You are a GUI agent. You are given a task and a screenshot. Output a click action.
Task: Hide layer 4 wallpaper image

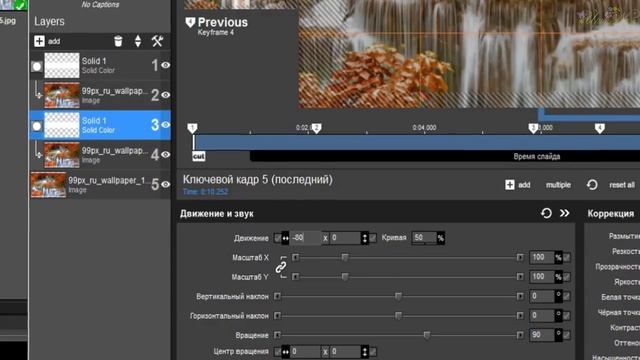(x=165, y=155)
